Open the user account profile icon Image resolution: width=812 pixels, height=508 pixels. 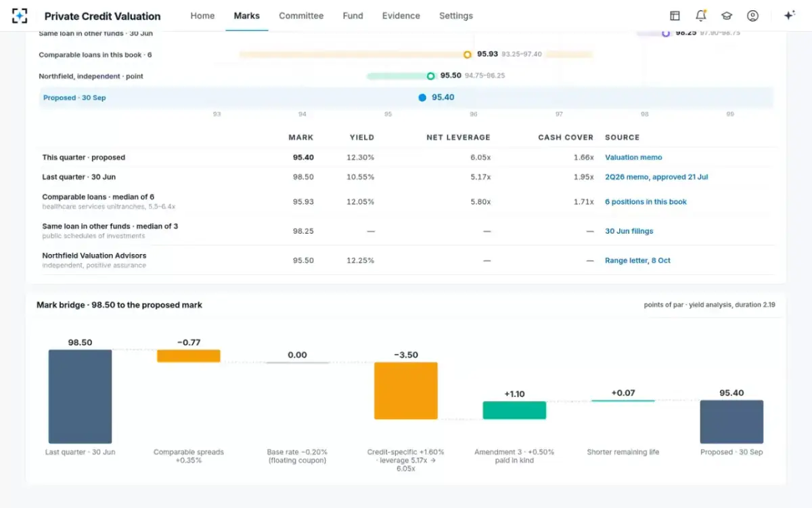click(x=752, y=16)
